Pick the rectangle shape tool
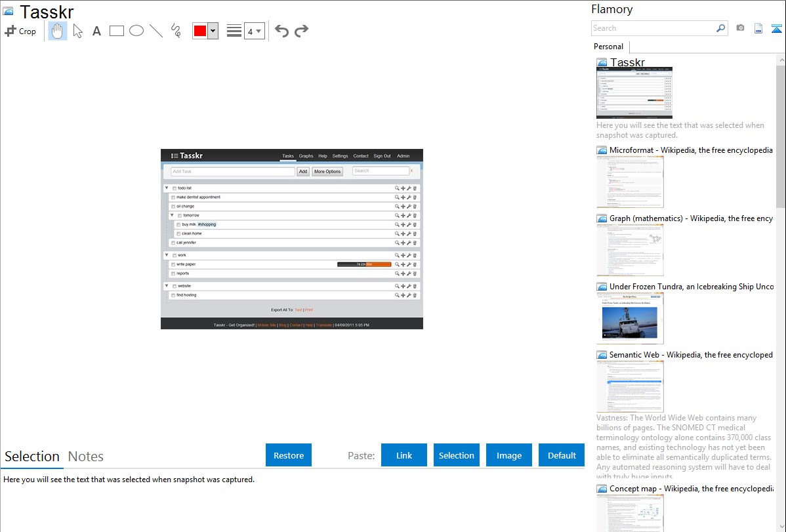The height and width of the screenshot is (532, 786). [117, 31]
